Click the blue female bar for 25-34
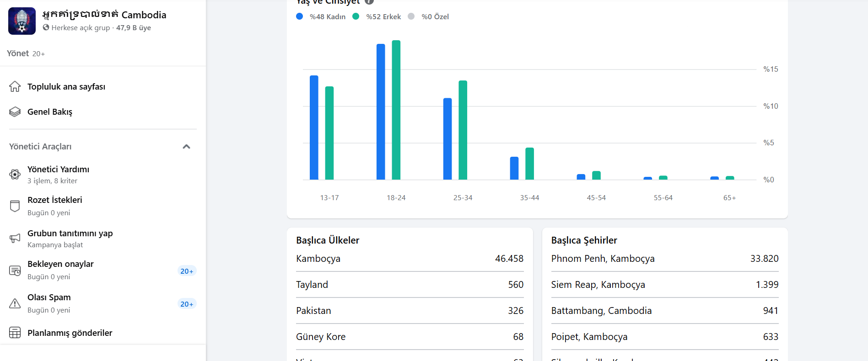The height and width of the screenshot is (361, 868). (x=447, y=139)
